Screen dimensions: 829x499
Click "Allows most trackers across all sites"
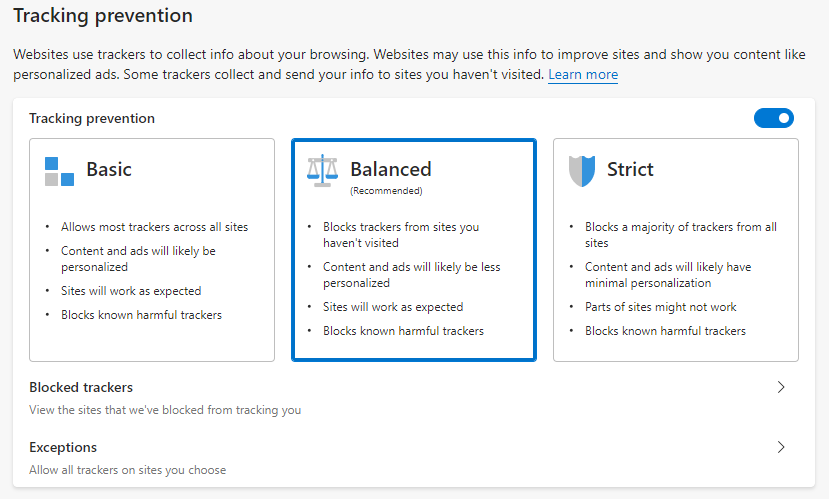[154, 227]
